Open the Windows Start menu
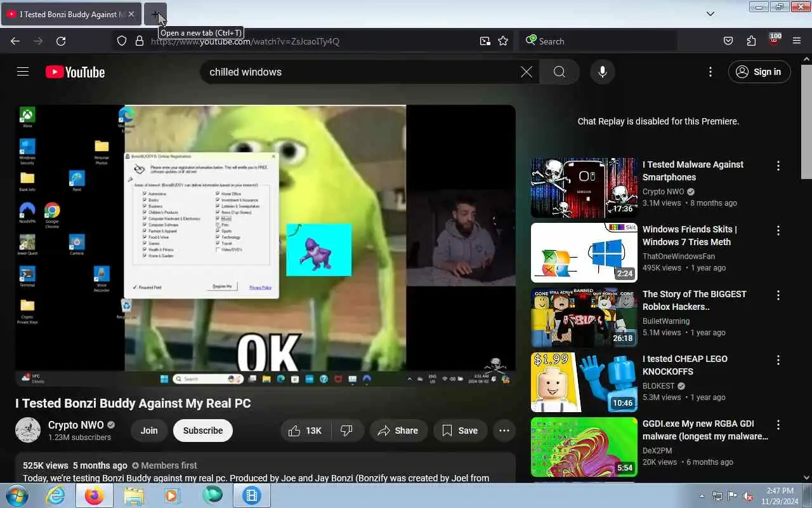Image resolution: width=812 pixels, height=508 pixels. 16,495
